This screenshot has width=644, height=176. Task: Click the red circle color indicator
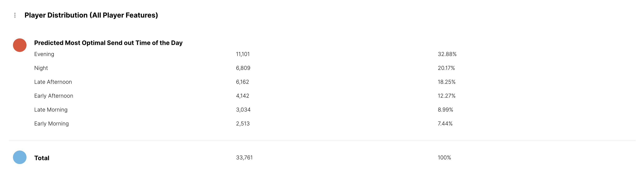point(20,45)
